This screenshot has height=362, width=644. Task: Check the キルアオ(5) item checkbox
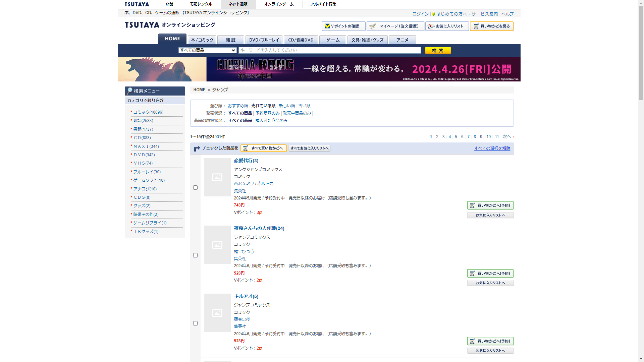click(195, 323)
